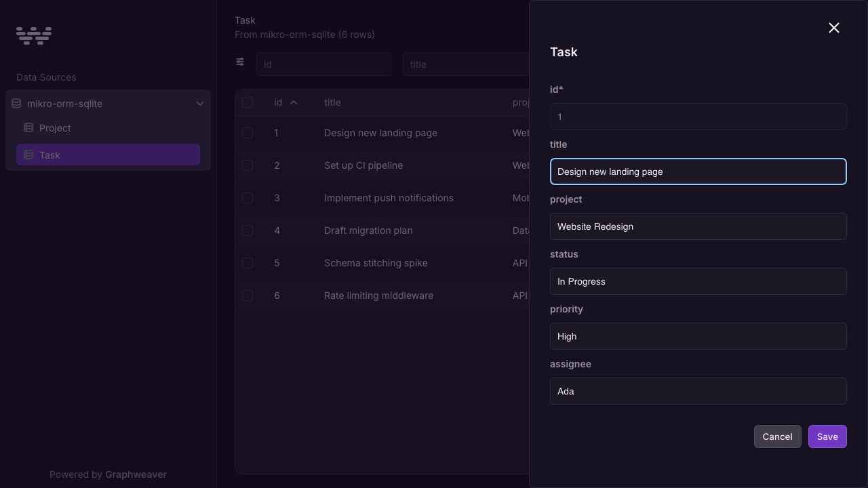Select the Task entity in sidebar
This screenshot has height=488, width=868.
coord(108,155)
